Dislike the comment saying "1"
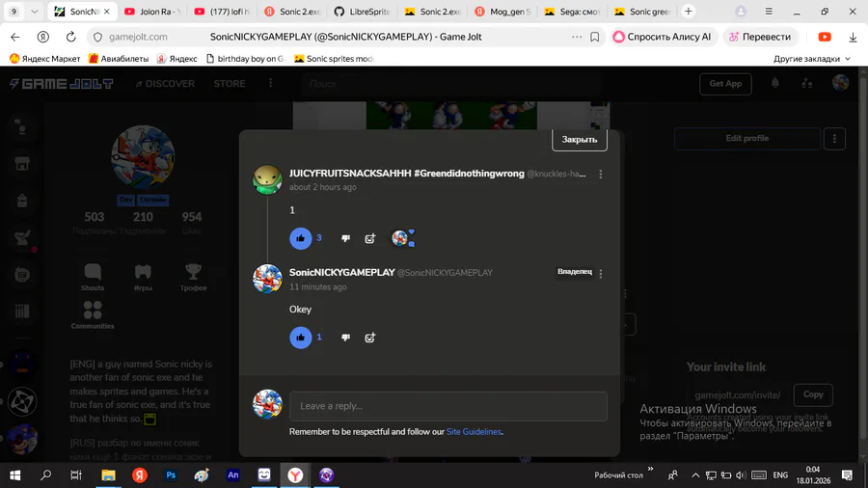This screenshot has height=488, width=868. pos(345,238)
